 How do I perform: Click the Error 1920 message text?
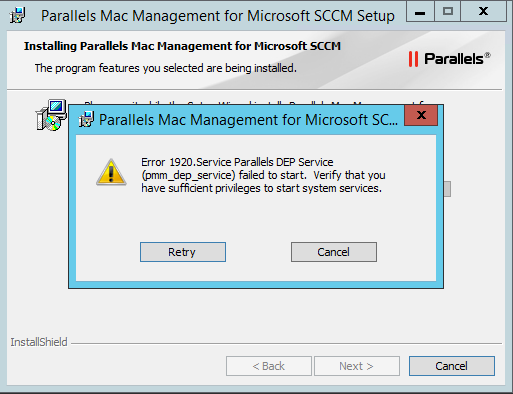(x=263, y=175)
